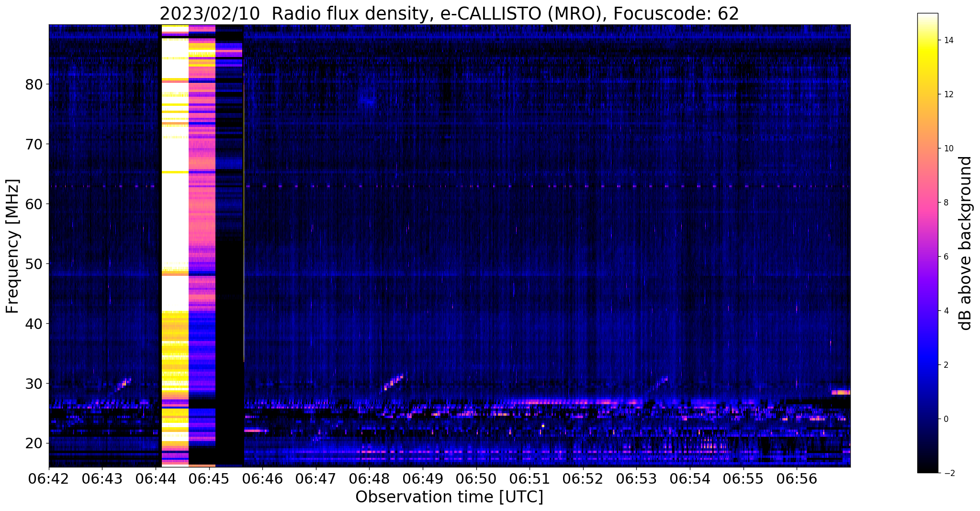Click the 30 MHz frequency tick label
Screen dimensions: 980x511
tap(34, 384)
